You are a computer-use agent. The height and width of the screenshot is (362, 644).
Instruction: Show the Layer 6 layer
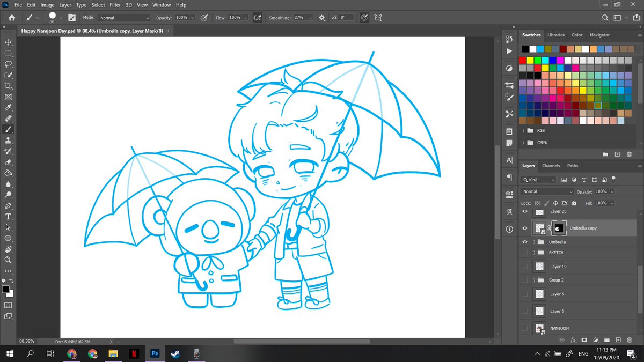coord(525,294)
